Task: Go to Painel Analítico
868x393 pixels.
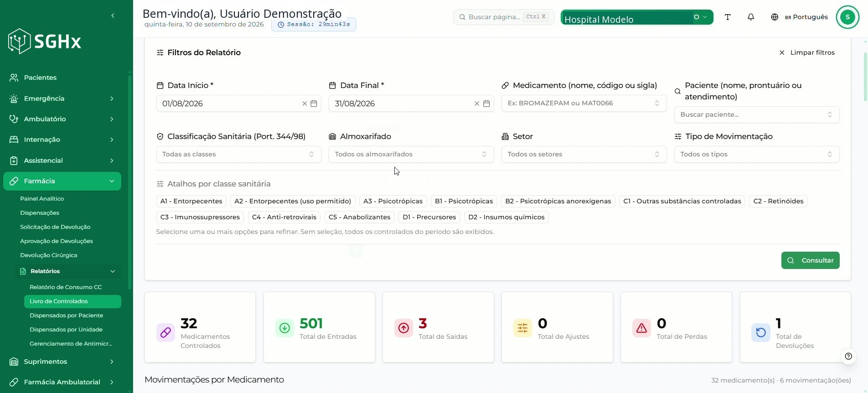Action: [42, 199]
